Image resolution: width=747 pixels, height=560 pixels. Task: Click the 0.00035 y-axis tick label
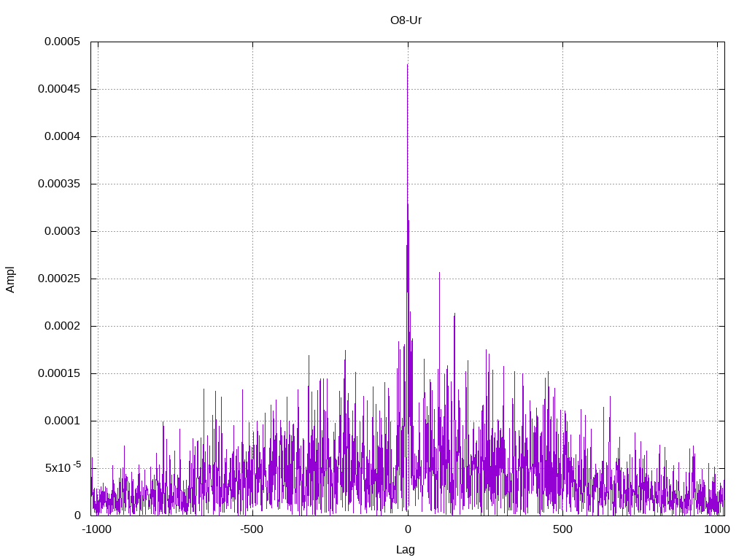59,184
